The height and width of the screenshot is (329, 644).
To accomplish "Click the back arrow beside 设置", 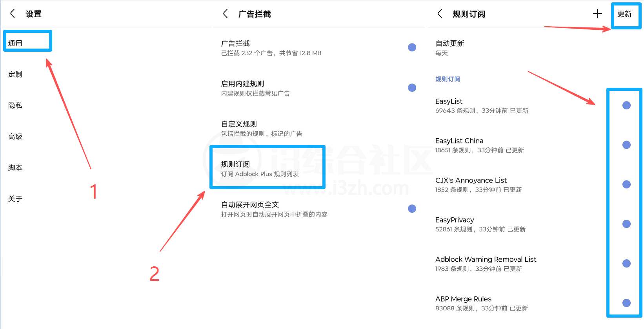I will coord(13,14).
